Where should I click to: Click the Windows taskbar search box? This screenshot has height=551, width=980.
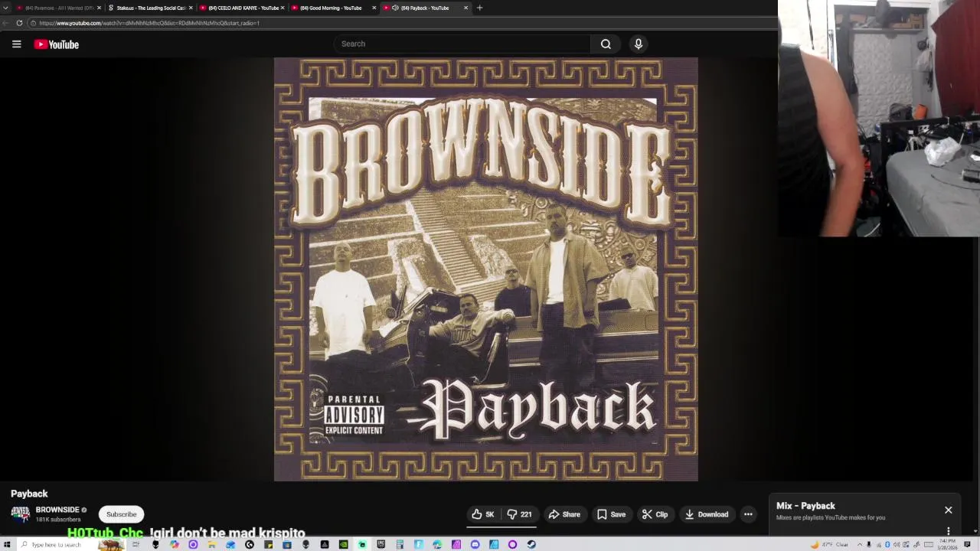click(x=71, y=545)
